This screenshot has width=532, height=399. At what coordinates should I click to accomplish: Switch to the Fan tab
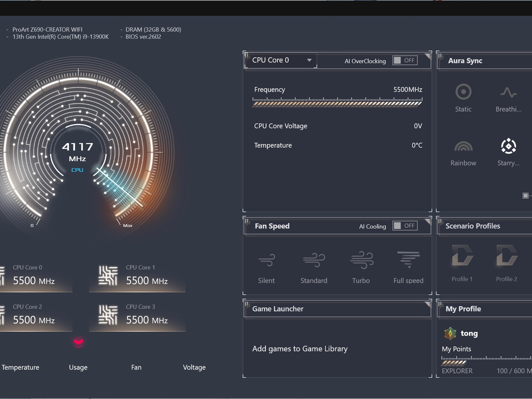pyautogui.click(x=136, y=367)
